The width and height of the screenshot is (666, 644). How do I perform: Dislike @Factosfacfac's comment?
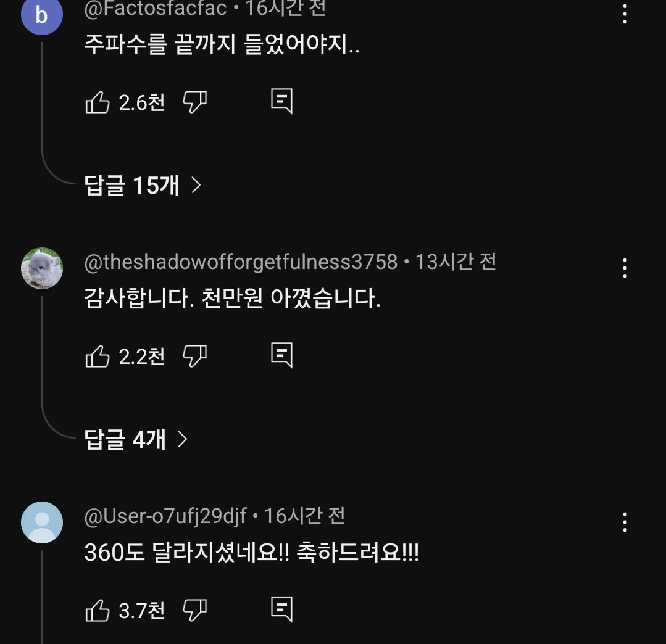[195, 102]
